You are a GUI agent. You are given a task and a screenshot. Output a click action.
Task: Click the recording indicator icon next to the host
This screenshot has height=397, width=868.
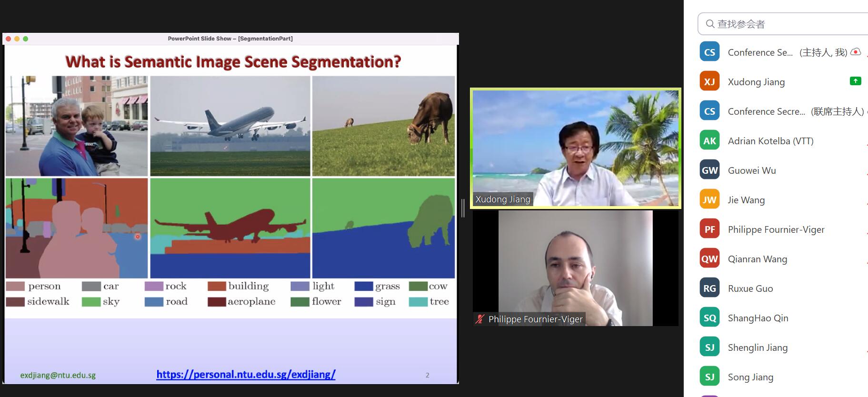856,52
